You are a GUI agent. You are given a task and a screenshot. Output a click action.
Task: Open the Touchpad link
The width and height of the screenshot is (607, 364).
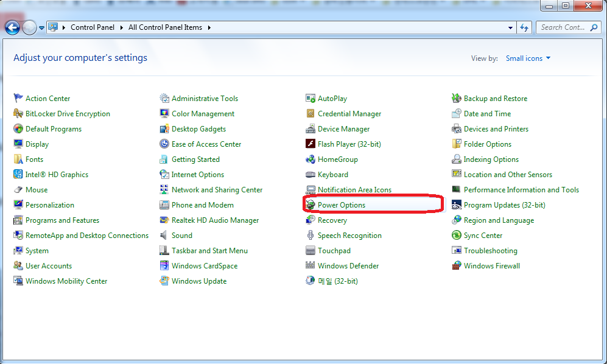[334, 251]
